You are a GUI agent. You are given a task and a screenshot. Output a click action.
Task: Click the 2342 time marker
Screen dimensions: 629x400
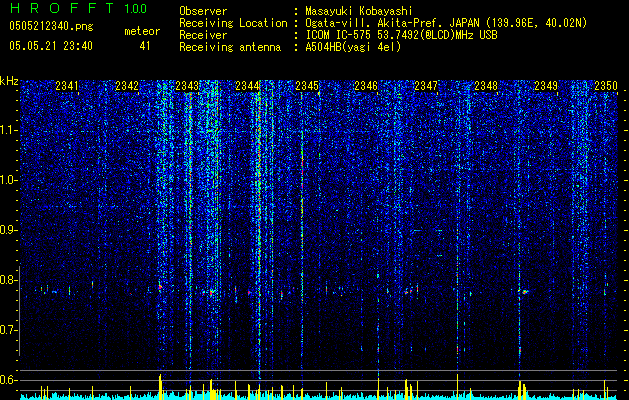pos(127,85)
